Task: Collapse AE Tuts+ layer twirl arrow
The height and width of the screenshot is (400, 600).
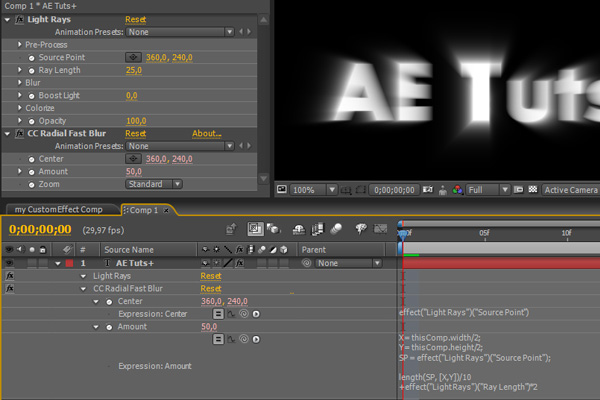Action: (x=58, y=263)
